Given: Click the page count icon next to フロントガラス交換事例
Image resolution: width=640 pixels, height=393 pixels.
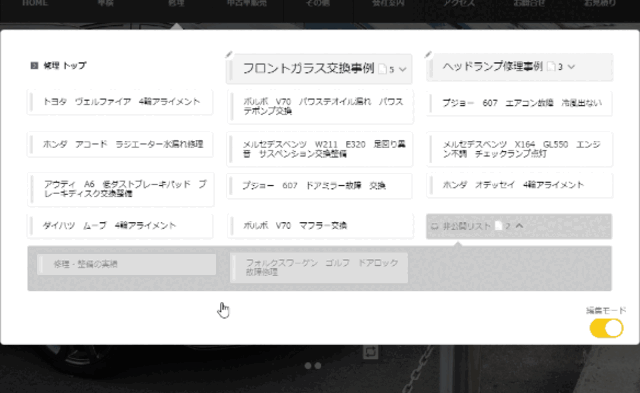Looking at the screenshot, I should coord(382,69).
